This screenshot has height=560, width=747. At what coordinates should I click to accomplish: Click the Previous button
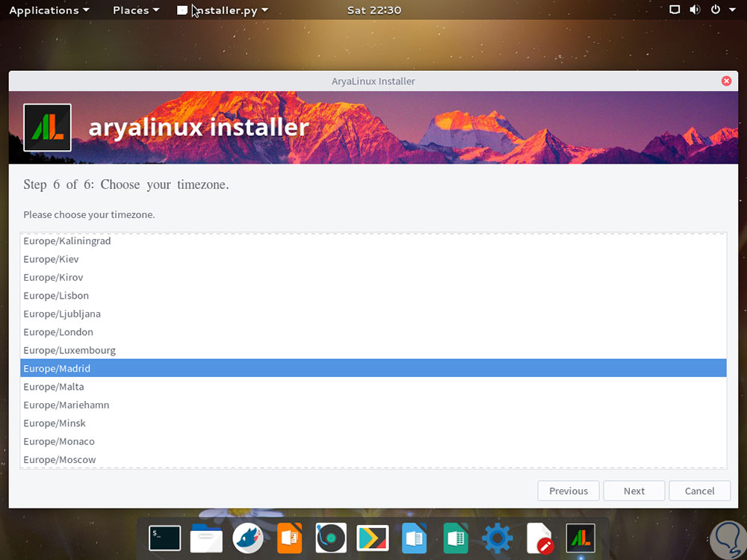568,491
